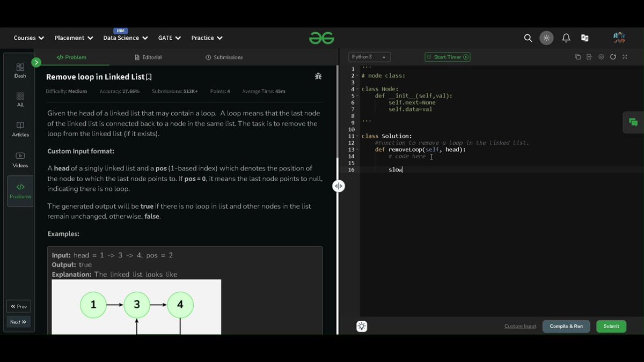Click 'Submissions: 513K+' text
644x362 pixels.
tap(174, 92)
